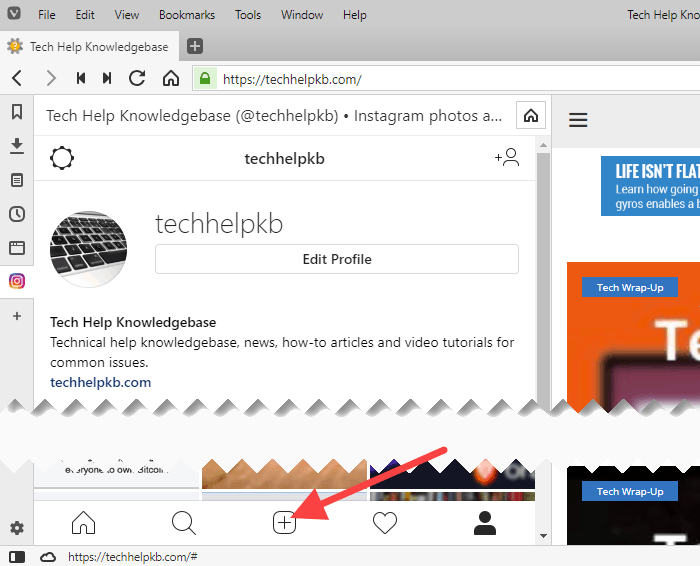Click techhelpkb header username text
The height and width of the screenshot is (566, 700).
284,158
